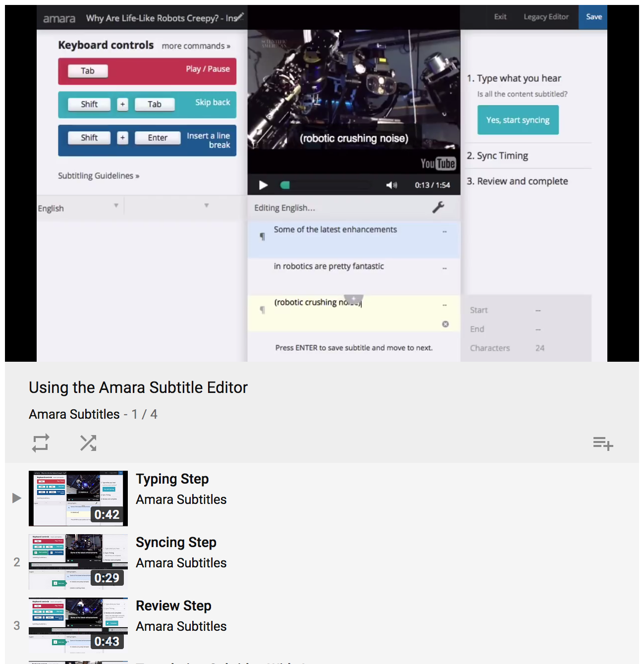The height and width of the screenshot is (664, 644).
Task: Click the Characters count value 24
Action: (540, 348)
